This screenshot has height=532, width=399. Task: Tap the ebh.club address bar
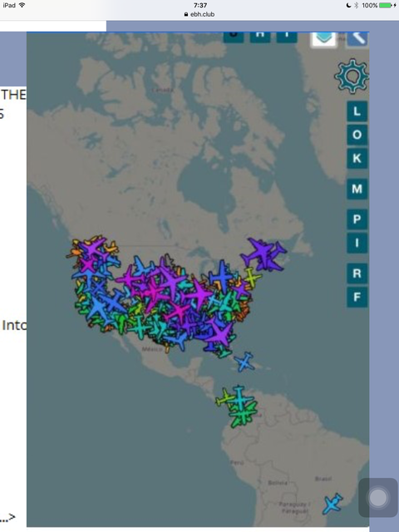199,14
